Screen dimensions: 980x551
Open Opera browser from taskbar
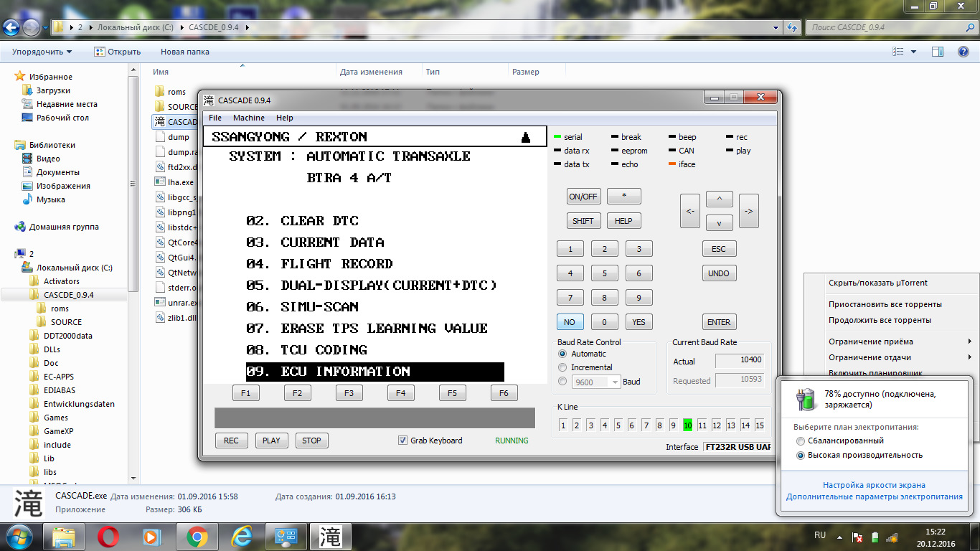point(109,537)
